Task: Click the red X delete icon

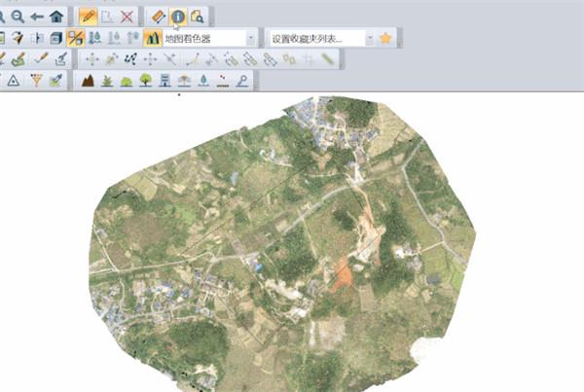Action: [x=127, y=17]
